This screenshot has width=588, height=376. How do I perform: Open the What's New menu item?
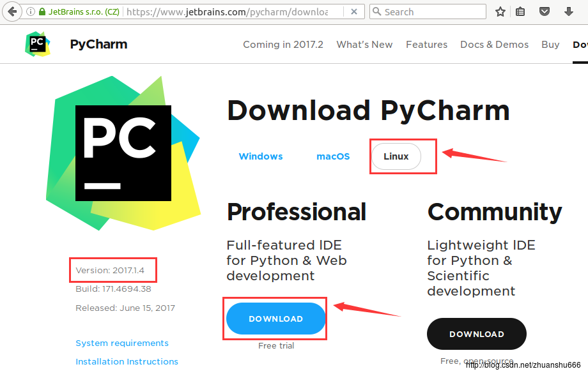364,44
